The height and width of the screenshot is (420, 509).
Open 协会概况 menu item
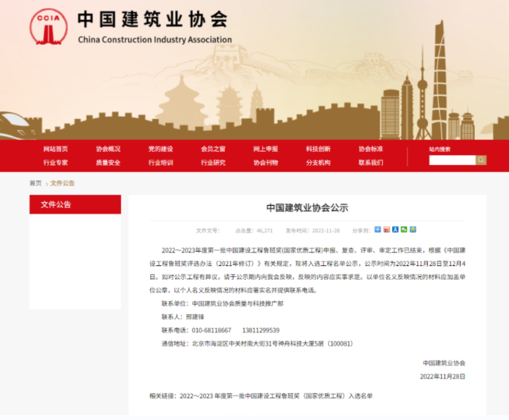(x=108, y=148)
